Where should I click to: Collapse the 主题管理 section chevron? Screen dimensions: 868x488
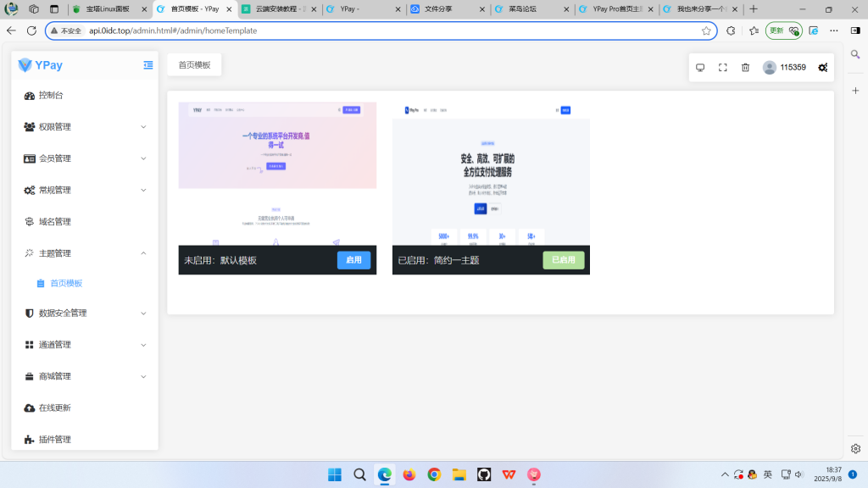click(142, 252)
